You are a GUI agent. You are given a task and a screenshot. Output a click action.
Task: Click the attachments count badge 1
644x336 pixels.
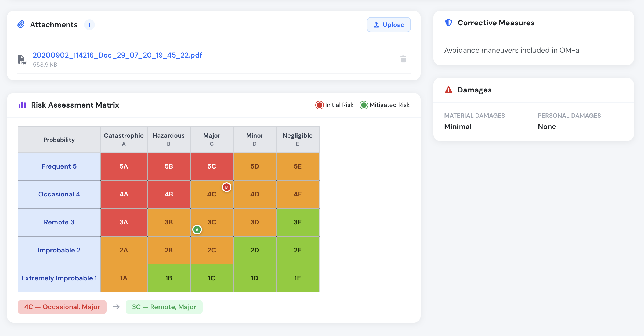89,25
